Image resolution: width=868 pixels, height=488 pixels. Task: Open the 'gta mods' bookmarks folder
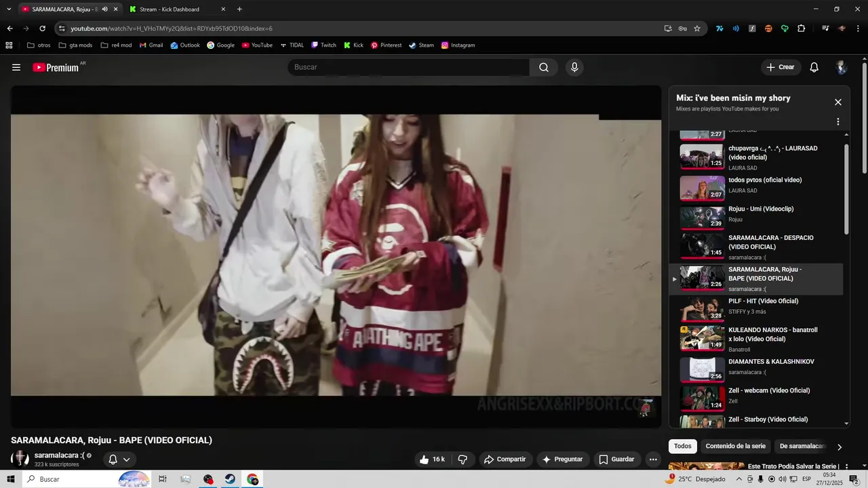(x=75, y=45)
